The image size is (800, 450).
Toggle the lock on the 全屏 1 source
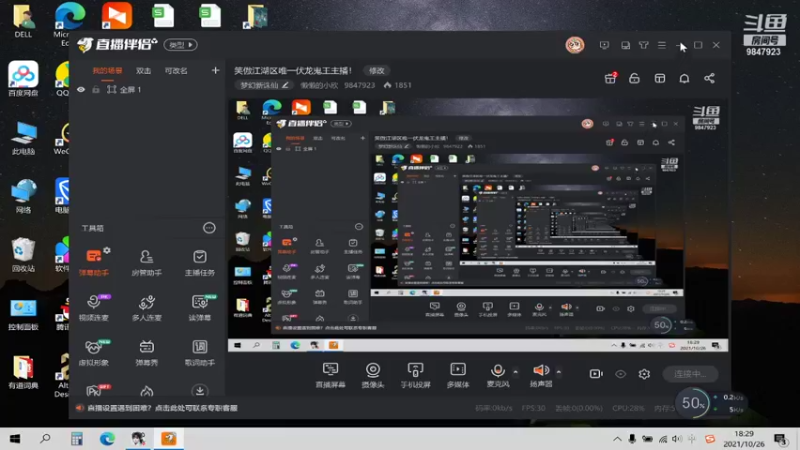coord(96,89)
